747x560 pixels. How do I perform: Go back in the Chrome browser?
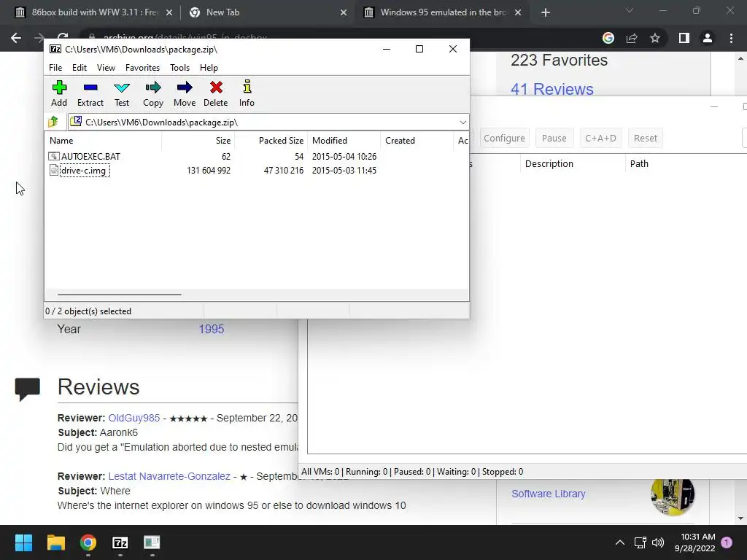click(x=16, y=38)
